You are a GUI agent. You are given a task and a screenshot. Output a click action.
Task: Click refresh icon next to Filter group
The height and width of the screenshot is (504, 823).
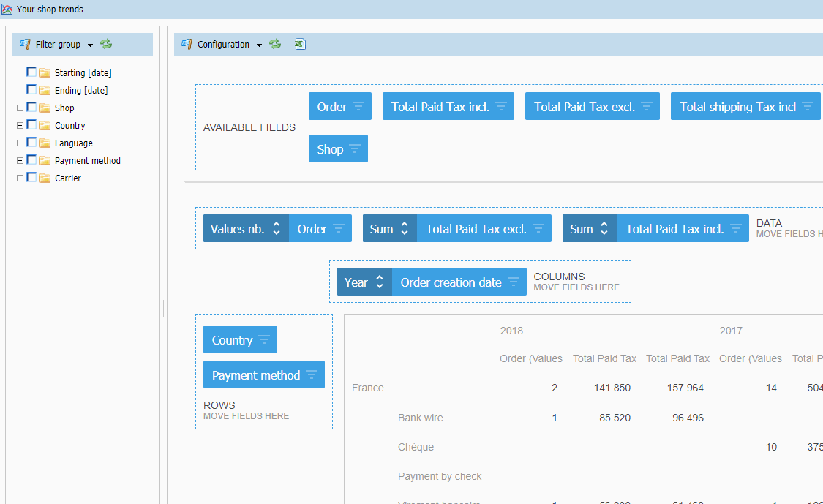click(x=106, y=45)
